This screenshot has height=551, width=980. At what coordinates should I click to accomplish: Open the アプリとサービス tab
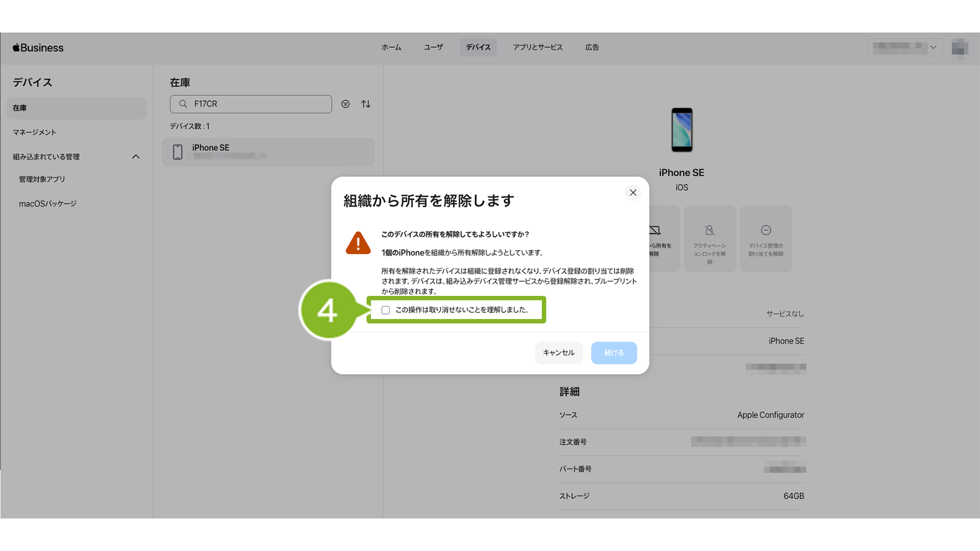(x=537, y=47)
